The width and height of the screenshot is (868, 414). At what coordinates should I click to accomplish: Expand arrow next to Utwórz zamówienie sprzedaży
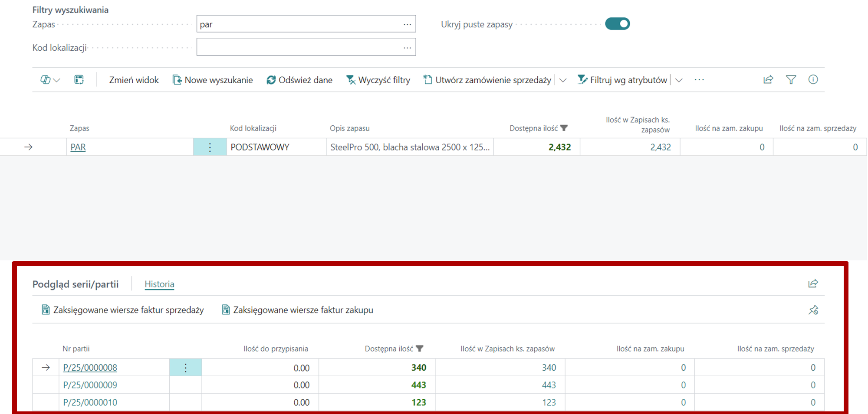click(x=563, y=80)
